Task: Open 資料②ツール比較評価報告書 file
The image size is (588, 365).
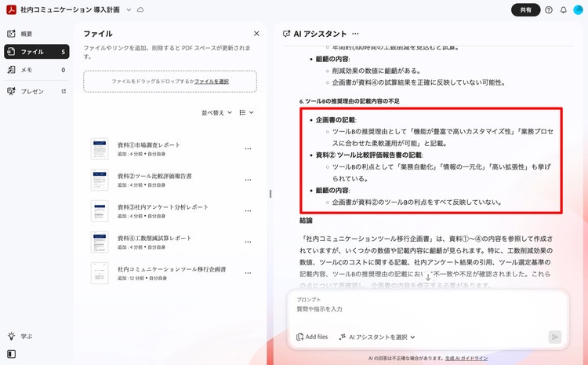Action: 154,176
